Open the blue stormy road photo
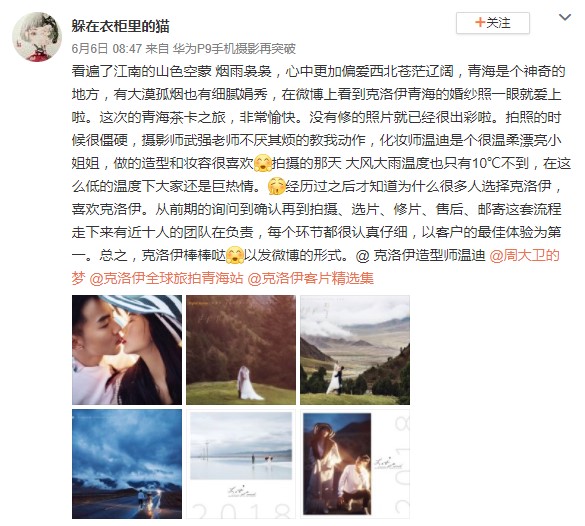Image resolution: width=585 pixels, height=526 pixels. [127, 464]
